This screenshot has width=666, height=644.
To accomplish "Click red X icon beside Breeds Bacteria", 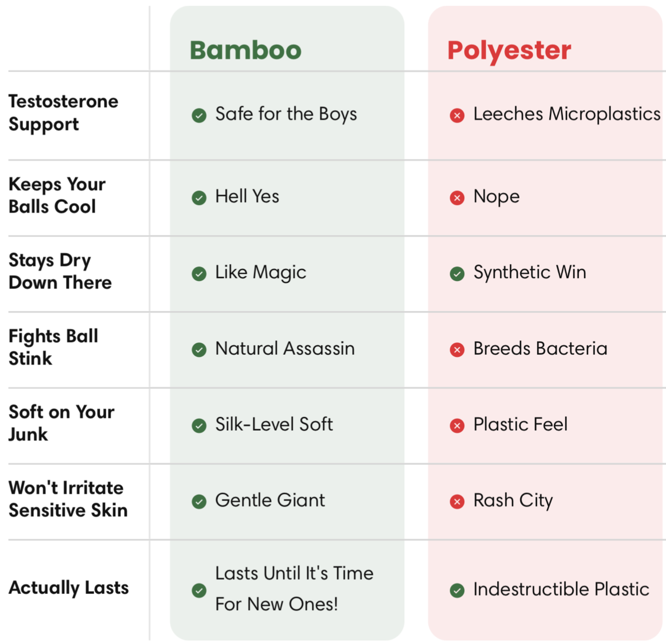I will click(457, 350).
